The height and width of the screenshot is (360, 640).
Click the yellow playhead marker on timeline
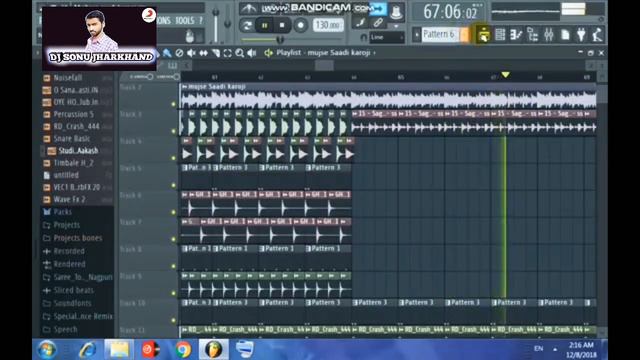tap(505, 75)
